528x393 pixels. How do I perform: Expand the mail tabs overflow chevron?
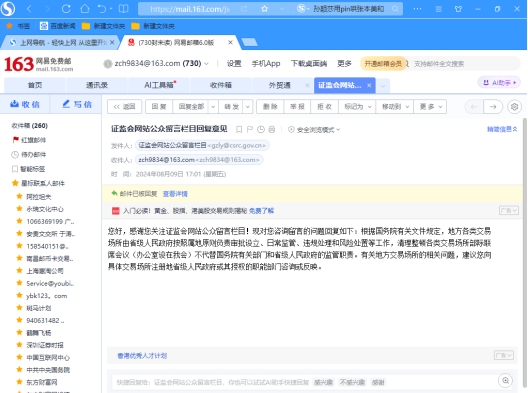tap(383, 86)
